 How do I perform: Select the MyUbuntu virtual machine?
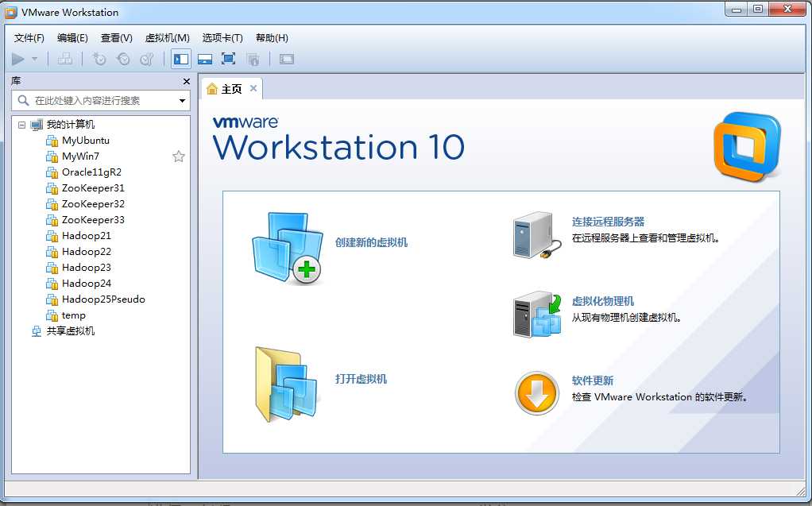tap(86, 141)
